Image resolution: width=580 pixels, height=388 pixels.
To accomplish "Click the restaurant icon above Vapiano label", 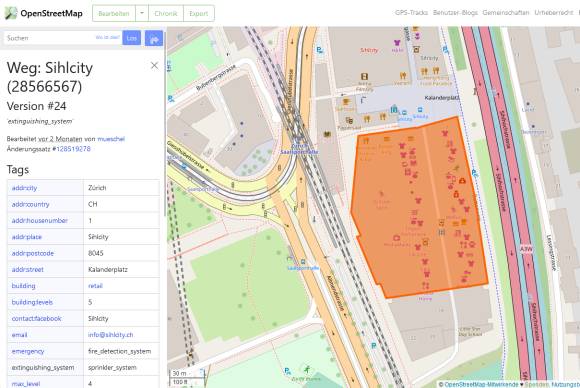I will [x=403, y=76].
